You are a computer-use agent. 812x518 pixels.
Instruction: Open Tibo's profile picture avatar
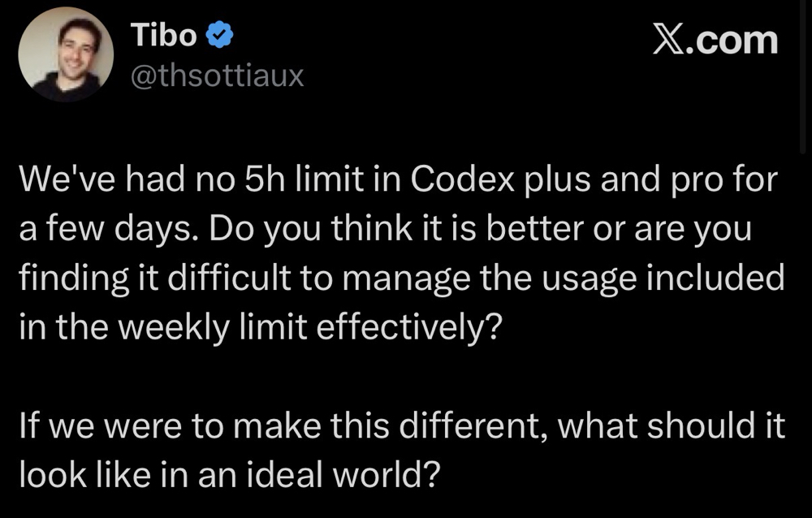pos(66,54)
